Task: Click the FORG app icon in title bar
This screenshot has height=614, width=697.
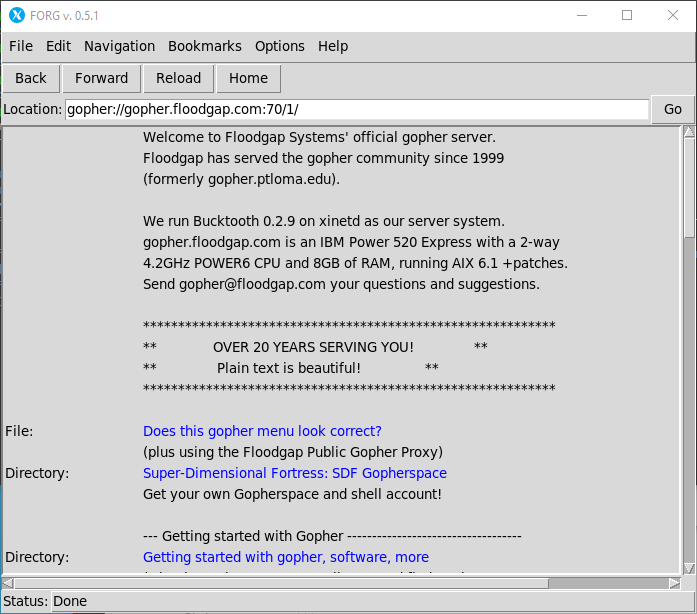Action: pyautogui.click(x=17, y=15)
